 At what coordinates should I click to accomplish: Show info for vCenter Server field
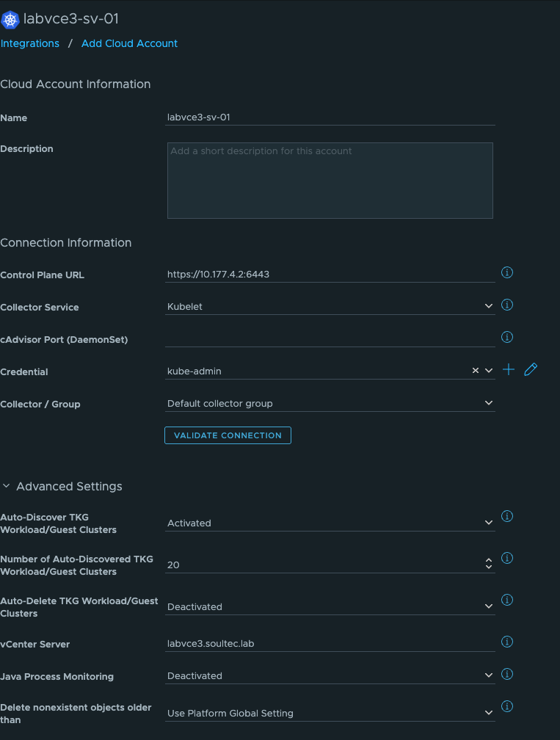coord(507,642)
